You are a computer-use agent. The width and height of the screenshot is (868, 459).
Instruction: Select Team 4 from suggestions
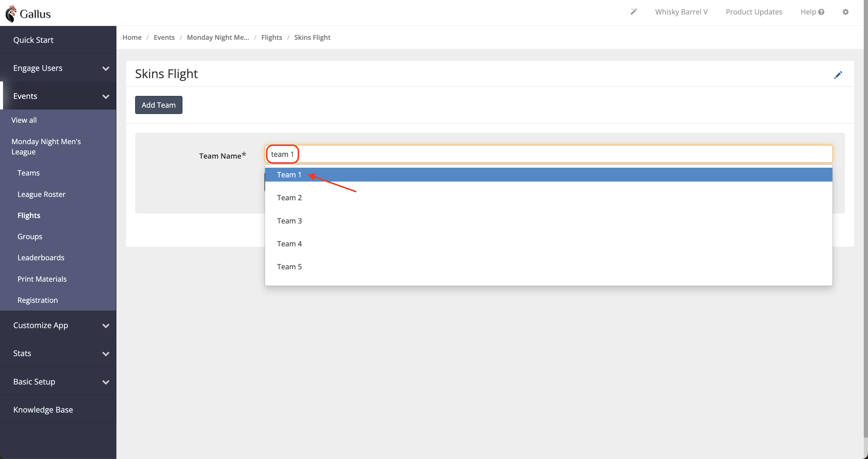549,244
